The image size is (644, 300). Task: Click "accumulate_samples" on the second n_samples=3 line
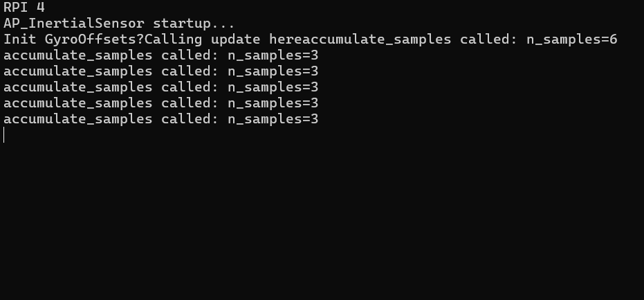click(x=77, y=71)
